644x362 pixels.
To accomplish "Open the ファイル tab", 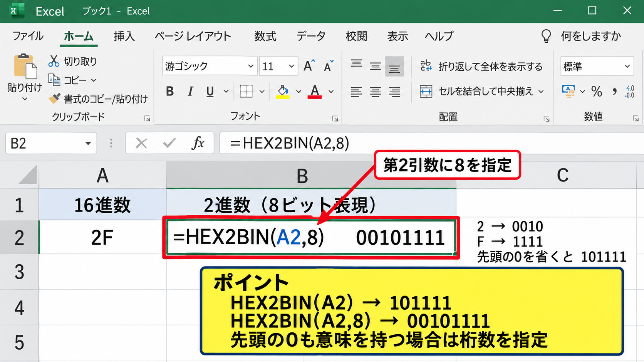I will [28, 36].
